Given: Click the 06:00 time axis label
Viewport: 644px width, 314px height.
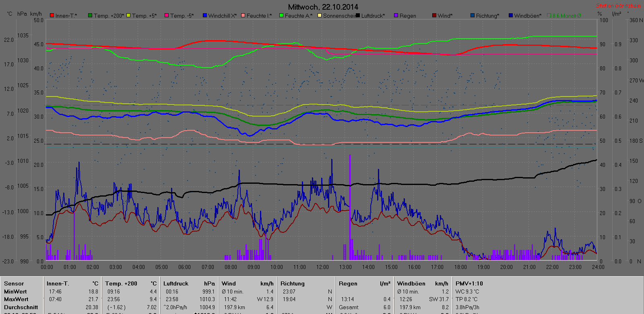Looking at the screenshot, I should click(185, 267).
